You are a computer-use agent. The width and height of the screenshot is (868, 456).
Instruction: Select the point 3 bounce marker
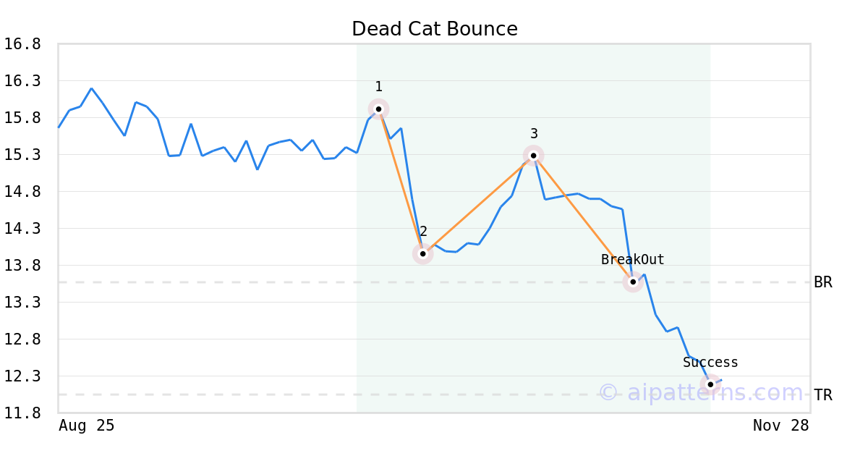coord(533,156)
